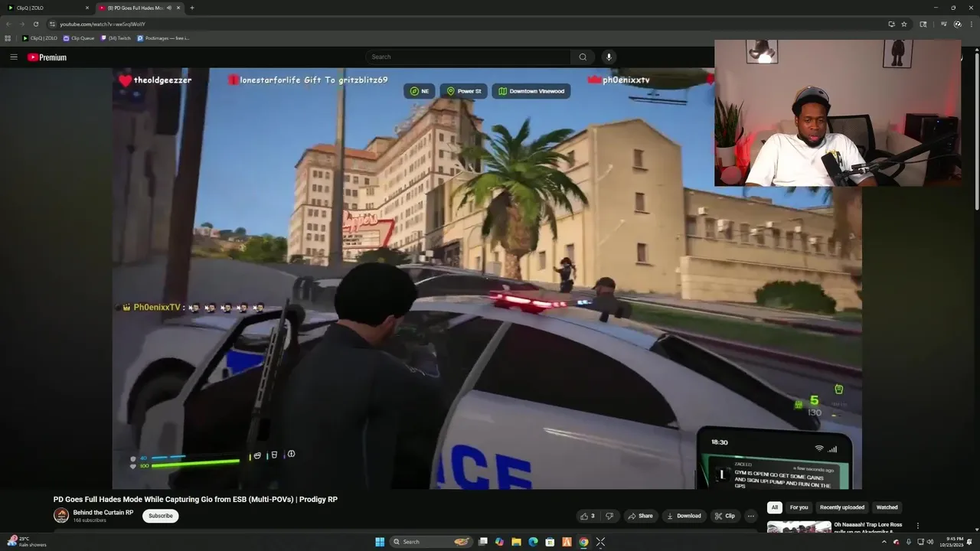The height and width of the screenshot is (551, 980).
Task: Click the Windows taskbar search box
Action: pos(432,542)
